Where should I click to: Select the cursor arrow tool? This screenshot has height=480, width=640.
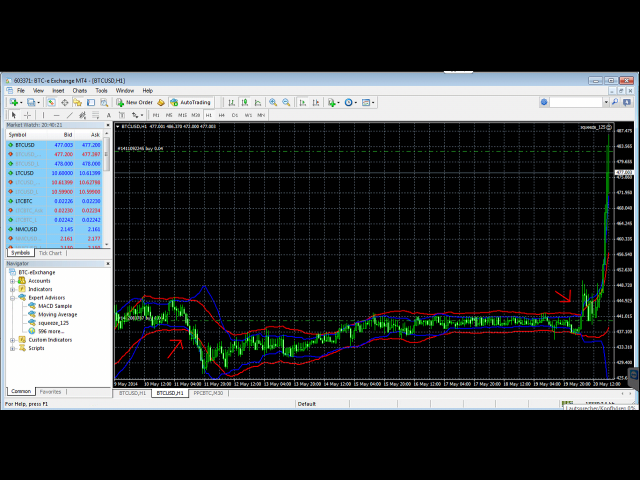click(13, 115)
